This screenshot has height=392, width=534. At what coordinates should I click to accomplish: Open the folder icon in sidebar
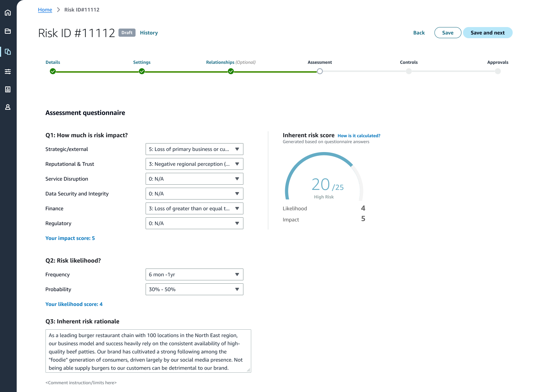pos(8,31)
